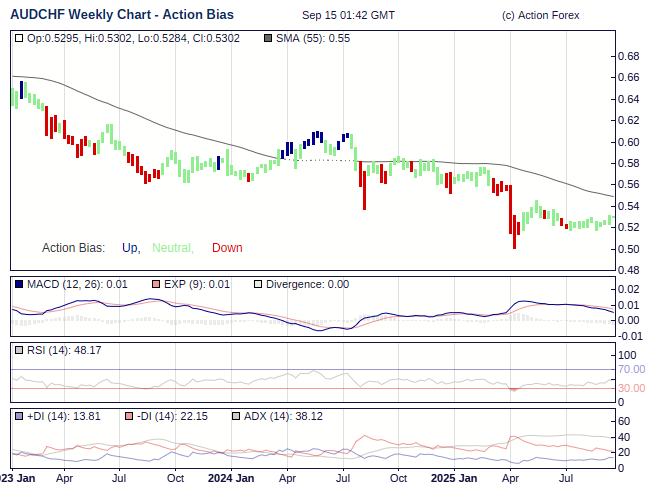
Task: Click the red 'Down' Action Bias label
Action: 227,248
